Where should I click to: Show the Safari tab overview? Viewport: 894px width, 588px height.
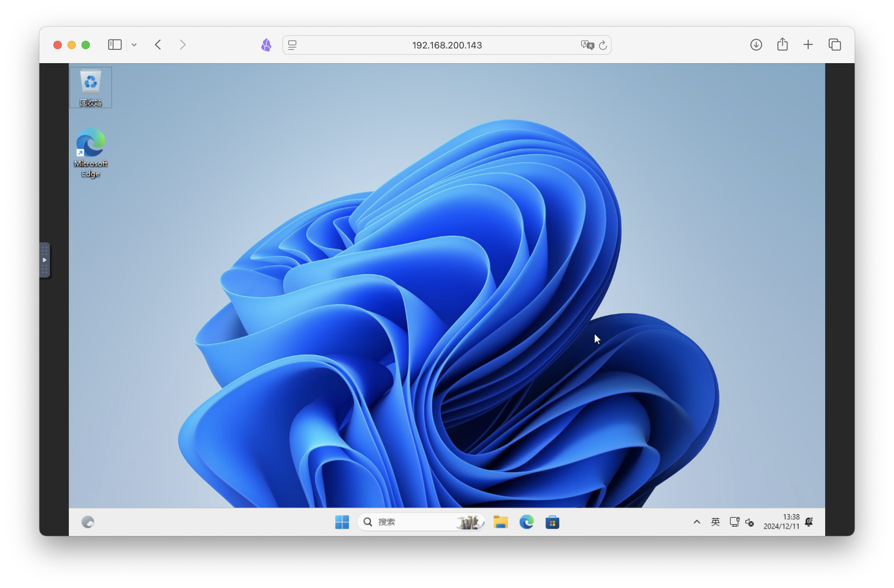(x=835, y=45)
